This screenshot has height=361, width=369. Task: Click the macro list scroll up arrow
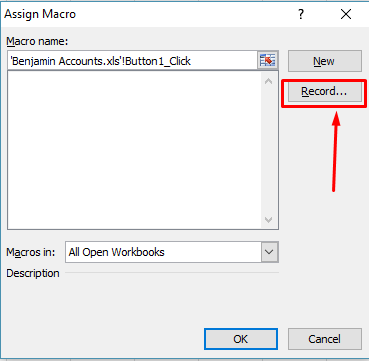pyautogui.click(x=269, y=81)
